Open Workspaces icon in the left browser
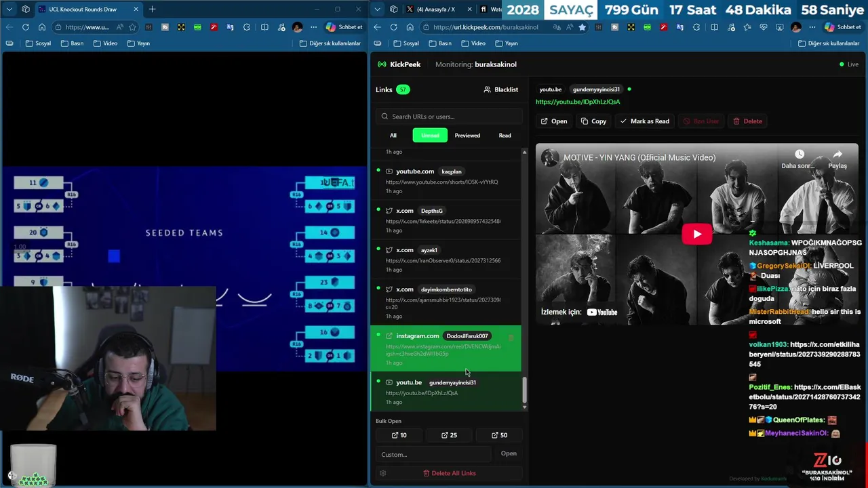The image size is (868, 488). (26, 9)
